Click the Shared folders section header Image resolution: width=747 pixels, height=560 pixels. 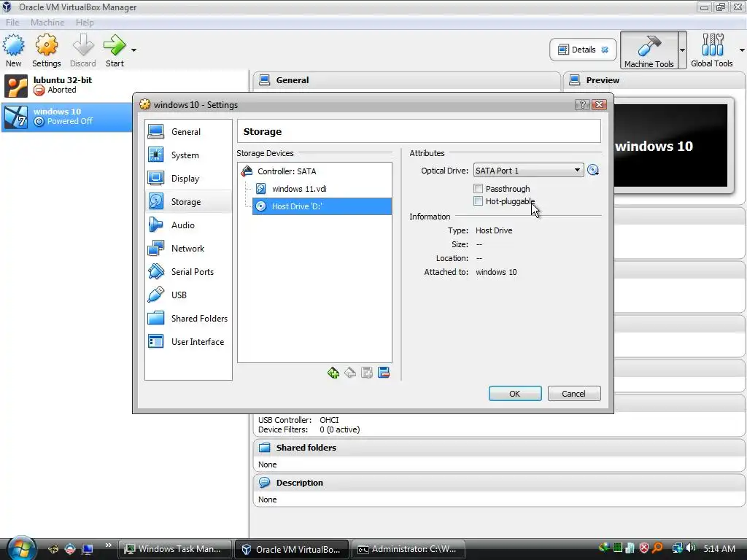coord(499,448)
